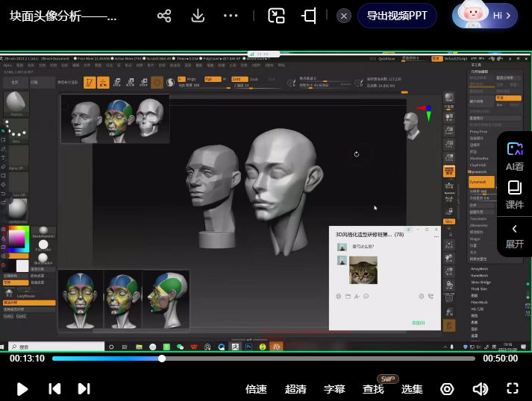Play the video with the play button
Image resolution: width=532 pixels, height=401 pixels.
(22, 388)
